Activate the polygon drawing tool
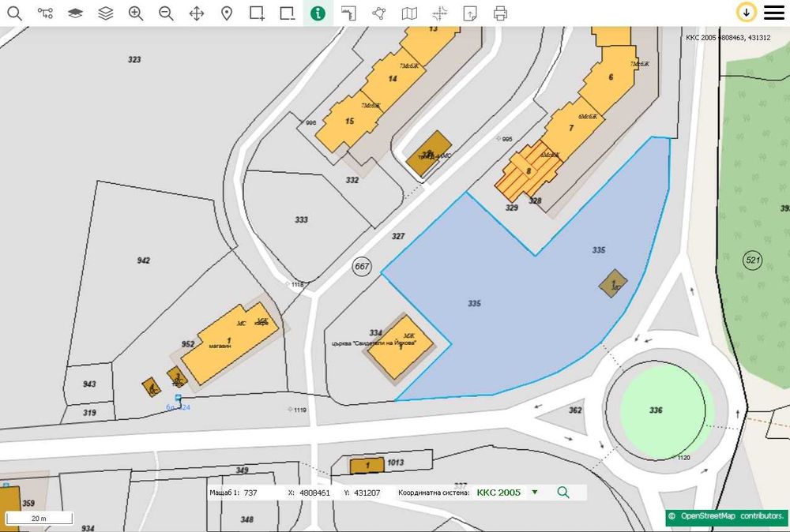 [379, 13]
